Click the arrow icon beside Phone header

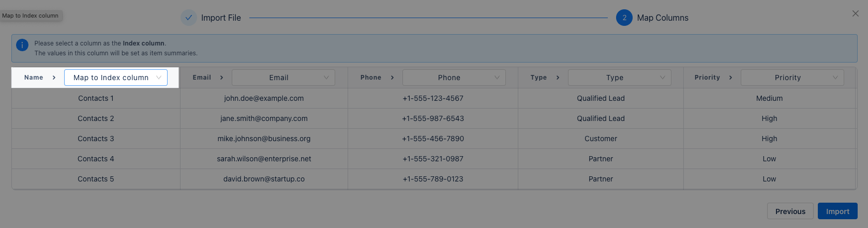pyautogui.click(x=392, y=78)
